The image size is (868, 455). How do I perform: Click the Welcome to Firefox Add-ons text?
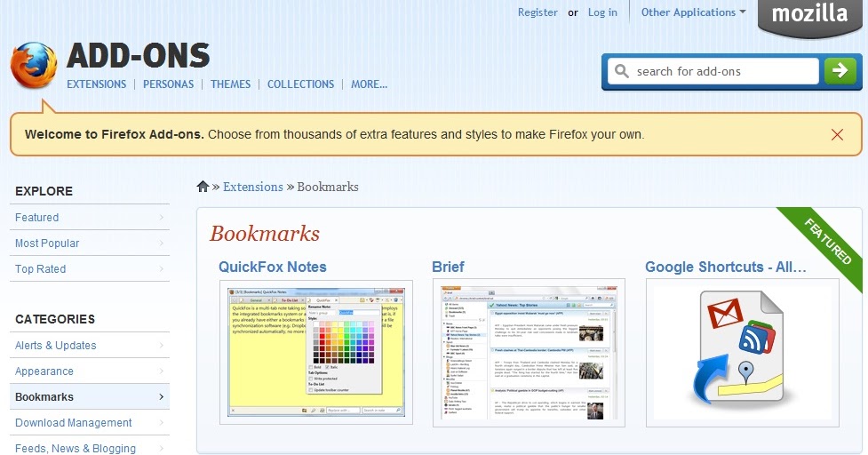click(x=115, y=134)
